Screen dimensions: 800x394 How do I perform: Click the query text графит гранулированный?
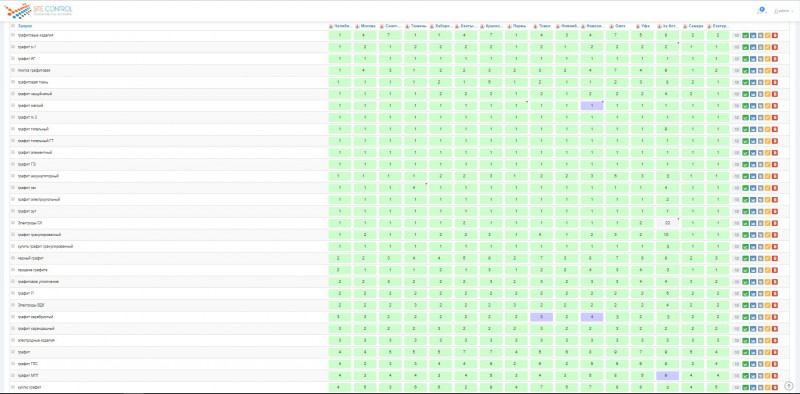point(39,235)
